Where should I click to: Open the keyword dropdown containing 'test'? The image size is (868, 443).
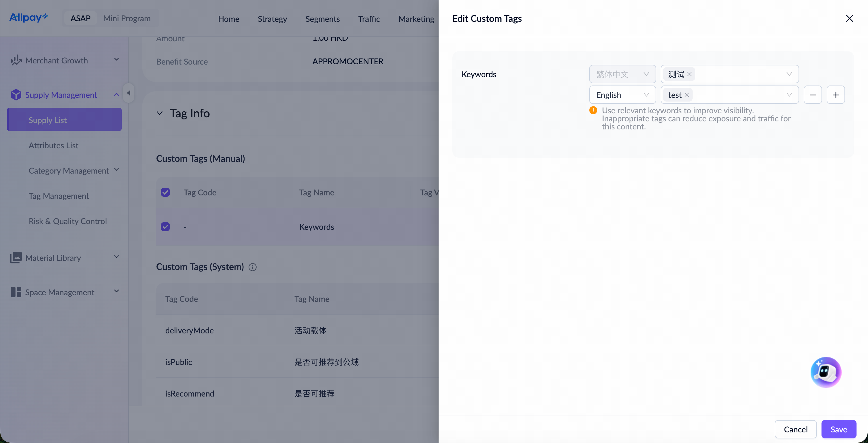click(730, 95)
